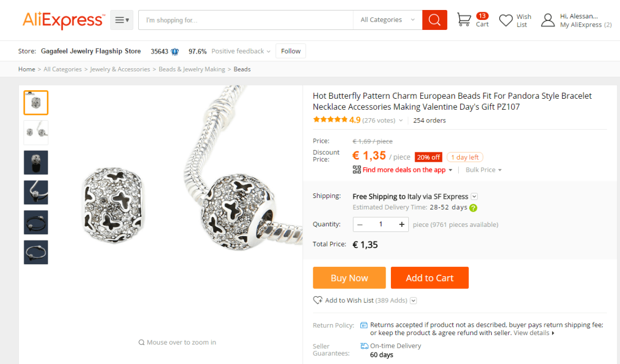Increase quantity with the plus button

(401, 224)
